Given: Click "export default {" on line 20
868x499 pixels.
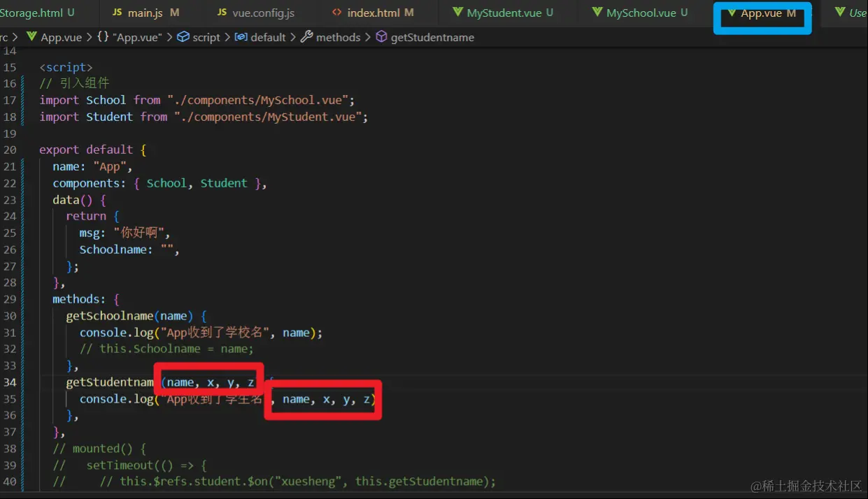Looking at the screenshot, I should pyautogui.click(x=92, y=150).
